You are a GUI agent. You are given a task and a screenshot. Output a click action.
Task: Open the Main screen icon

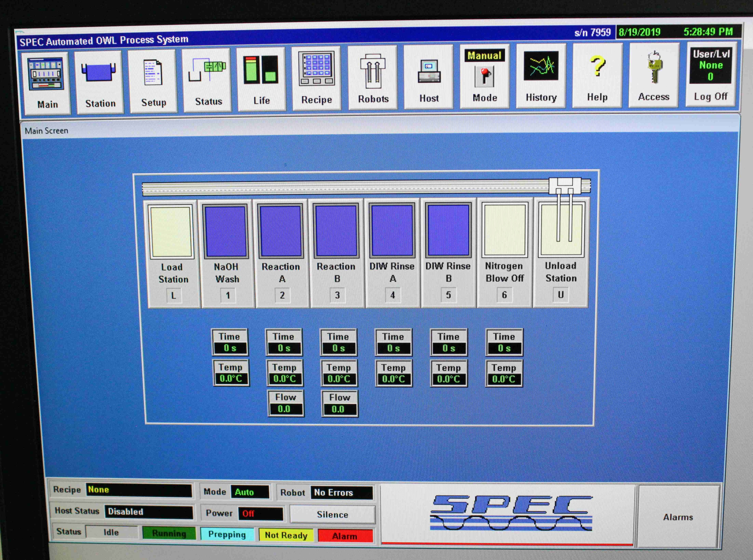click(46, 78)
